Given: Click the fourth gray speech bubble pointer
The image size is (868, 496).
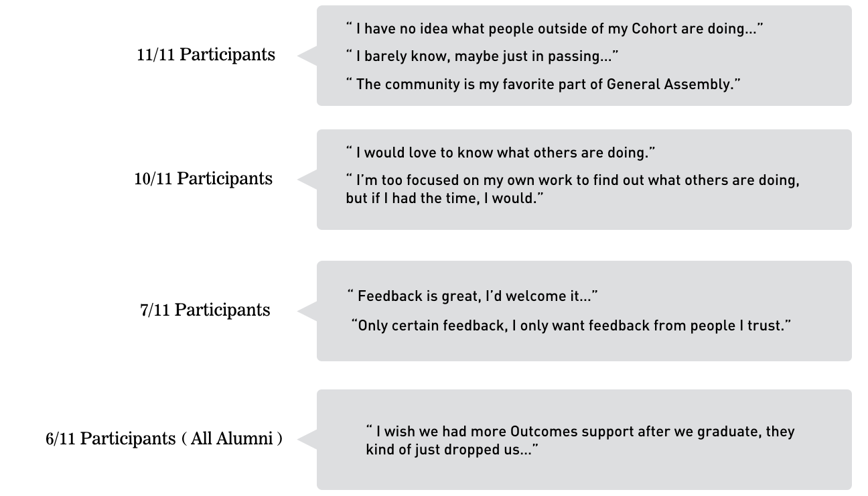Looking at the screenshot, I should [x=307, y=440].
